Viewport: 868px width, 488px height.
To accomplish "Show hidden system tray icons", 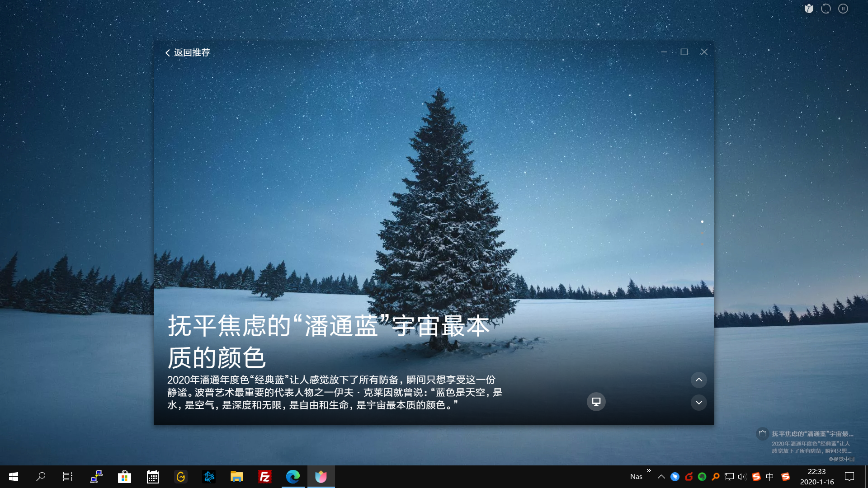I will pos(661,477).
